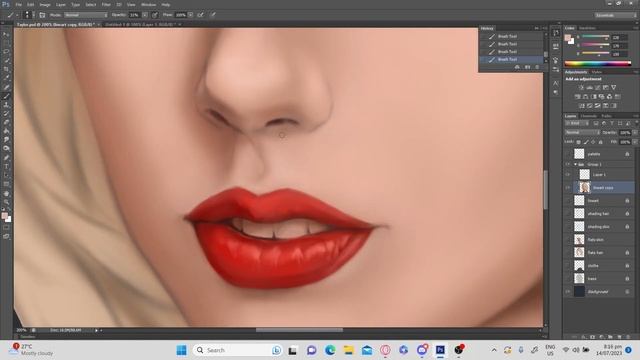640x360 pixels.
Task: Select the Hand tool
Action: (6, 193)
